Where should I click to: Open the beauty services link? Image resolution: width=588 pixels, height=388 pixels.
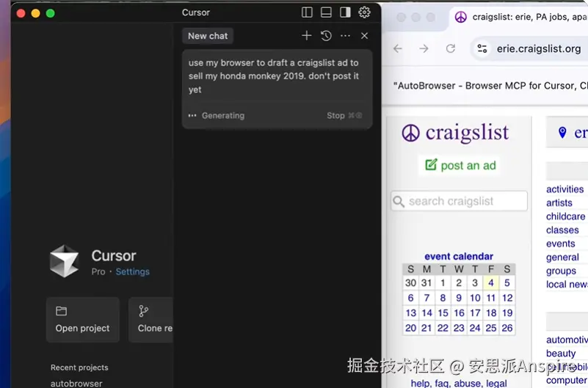tap(561, 354)
